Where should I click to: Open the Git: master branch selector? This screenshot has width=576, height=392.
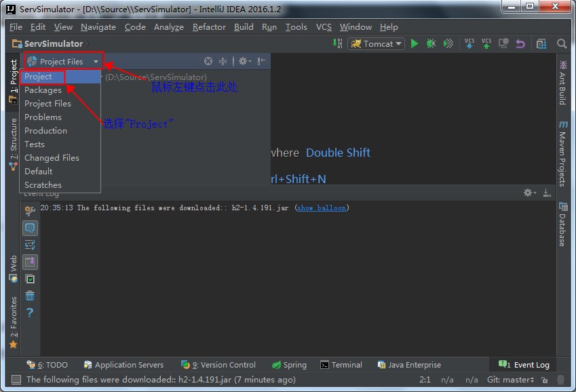(x=510, y=380)
